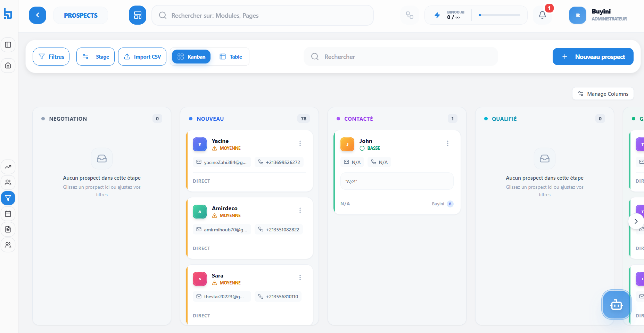Open the Yacine prospect card name
The width and height of the screenshot is (644, 333).
click(220, 141)
